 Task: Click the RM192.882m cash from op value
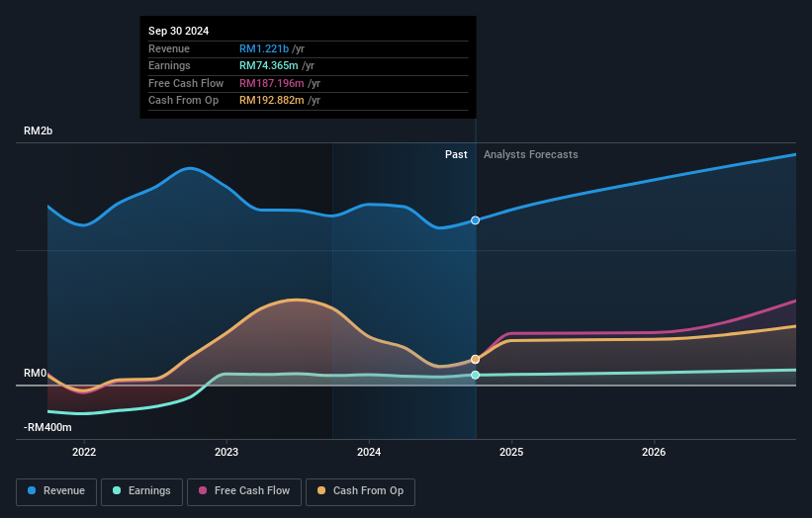pos(272,101)
